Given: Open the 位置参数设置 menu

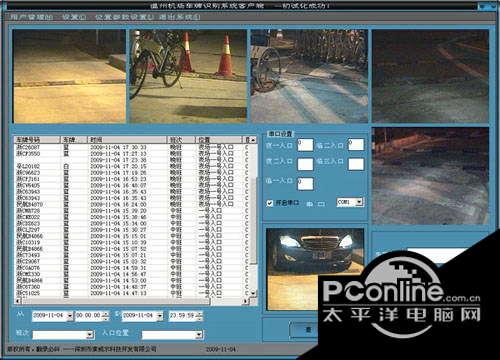Looking at the screenshot, I should pos(124,16).
